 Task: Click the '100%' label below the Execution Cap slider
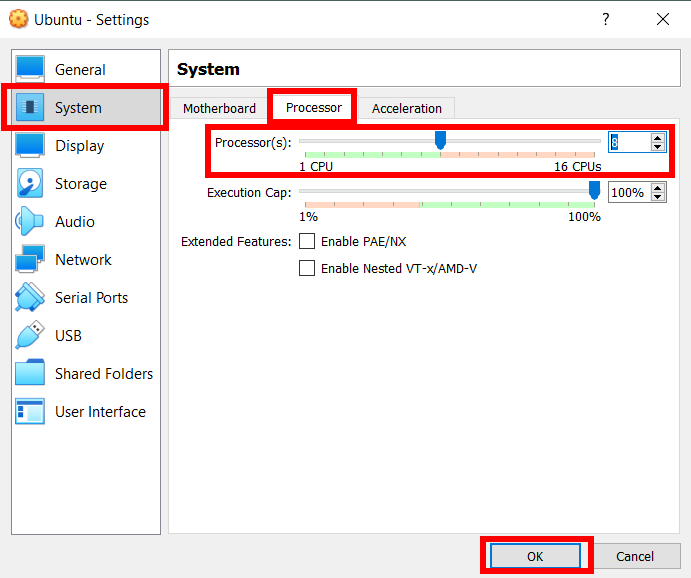[x=584, y=217]
